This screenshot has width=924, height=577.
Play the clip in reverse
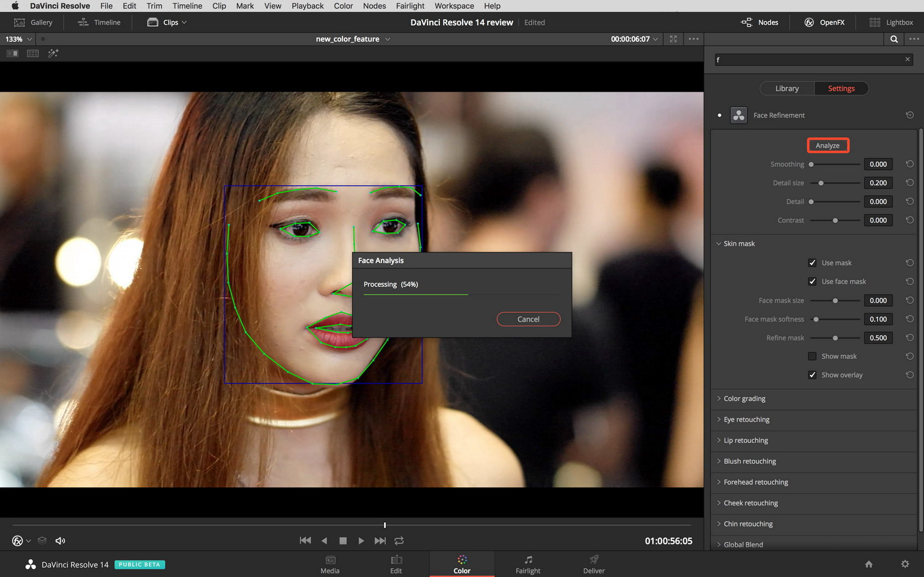click(x=324, y=541)
